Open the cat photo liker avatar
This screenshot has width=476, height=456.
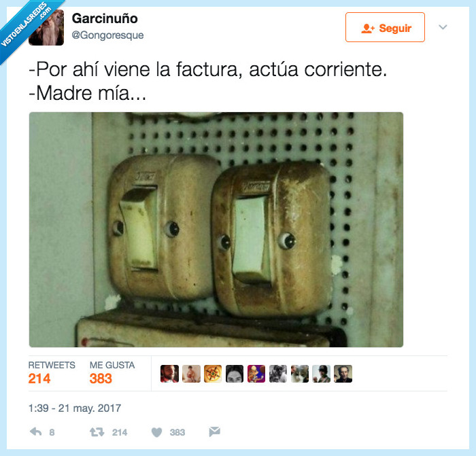coord(300,374)
